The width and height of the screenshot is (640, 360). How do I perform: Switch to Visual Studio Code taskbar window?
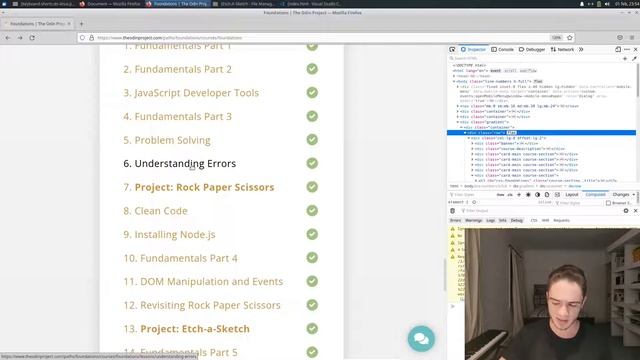pyautogui.click(x=311, y=4)
